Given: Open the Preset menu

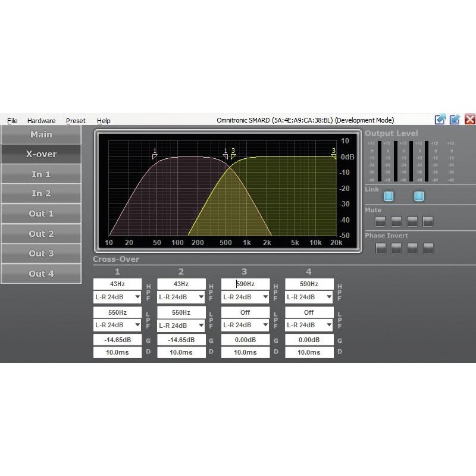Looking at the screenshot, I should (x=76, y=121).
